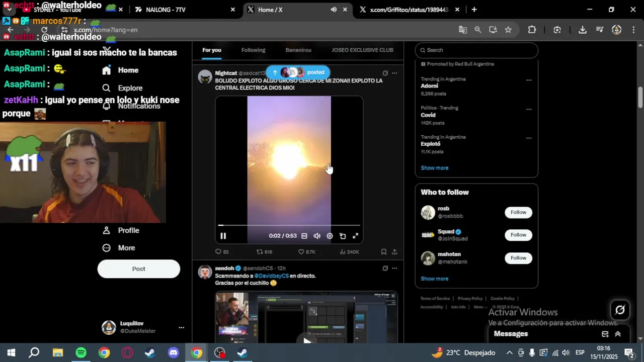
Task: Open a new browser tab
Action: coord(474,10)
